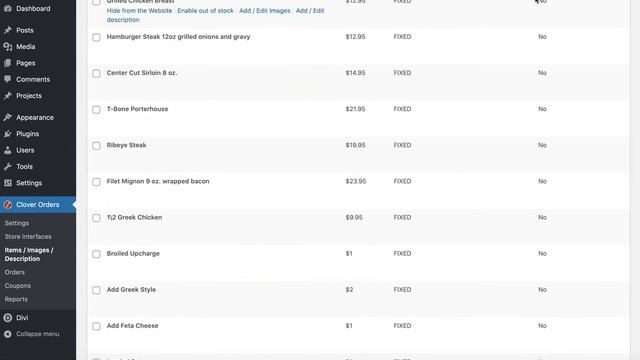
Task: Click the Hide from the Website link
Action: (x=139, y=11)
